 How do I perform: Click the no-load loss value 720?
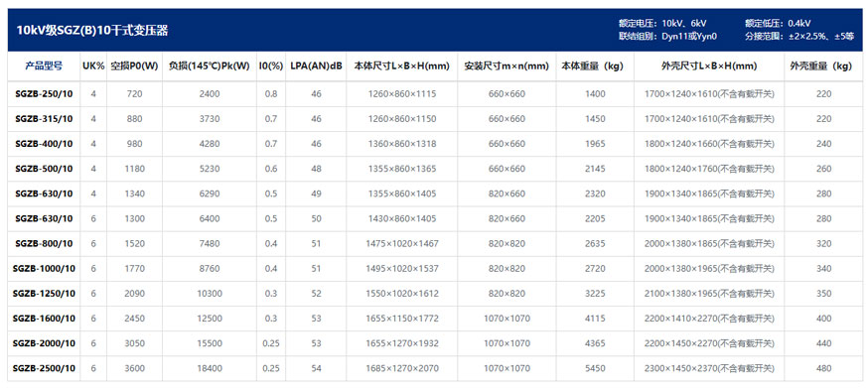pos(134,94)
